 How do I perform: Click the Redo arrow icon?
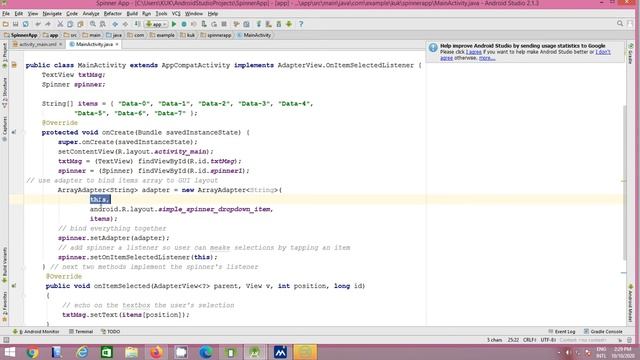click(48, 24)
